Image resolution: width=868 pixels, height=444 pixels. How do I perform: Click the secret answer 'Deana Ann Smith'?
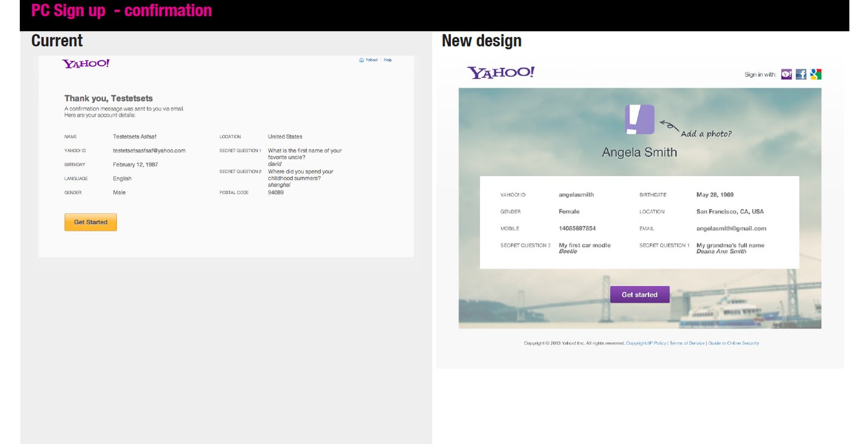(x=722, y=251)
